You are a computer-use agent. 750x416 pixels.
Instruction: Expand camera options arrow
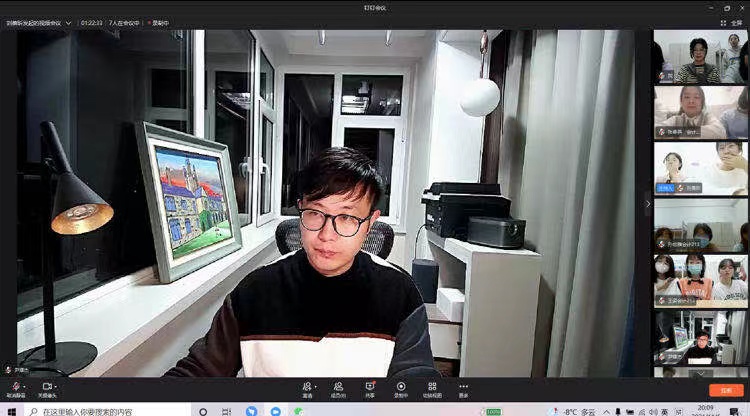point(56,386)
